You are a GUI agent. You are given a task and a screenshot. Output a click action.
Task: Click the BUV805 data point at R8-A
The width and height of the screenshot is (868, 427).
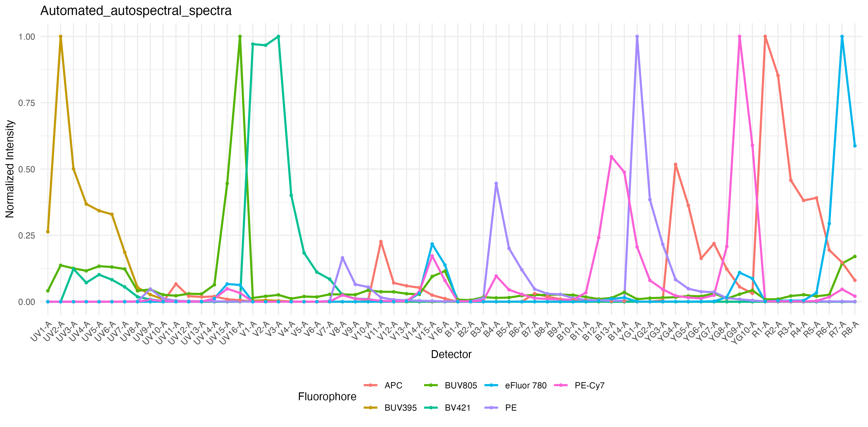pyautogui.click(x=855, y=257)
